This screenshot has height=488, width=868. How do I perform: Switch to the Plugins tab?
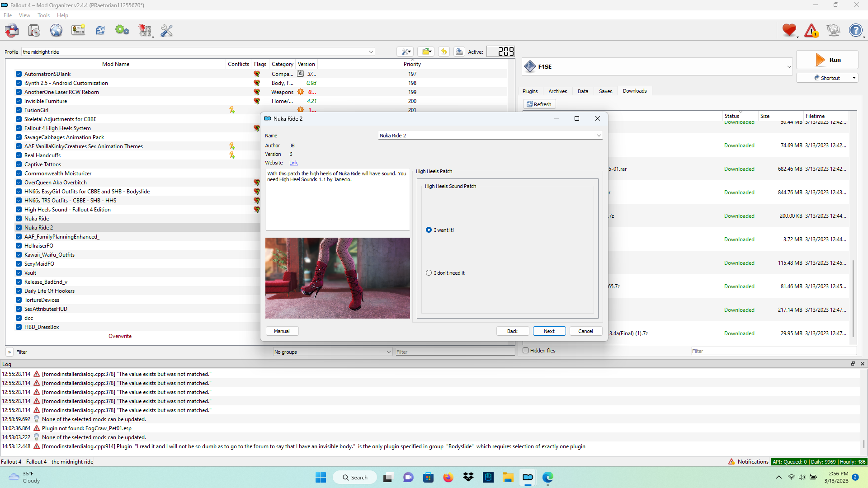530,91
